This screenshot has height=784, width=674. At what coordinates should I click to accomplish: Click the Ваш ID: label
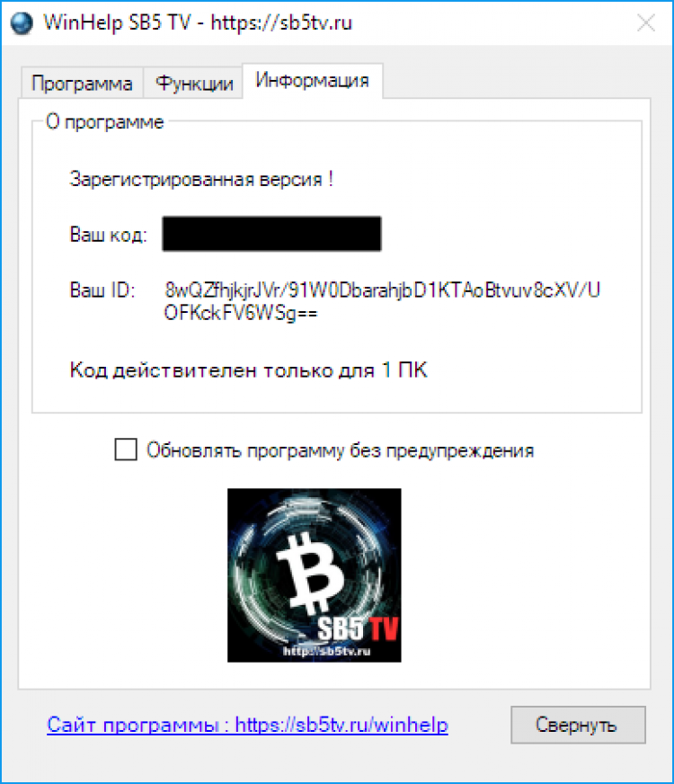(102, 290)
